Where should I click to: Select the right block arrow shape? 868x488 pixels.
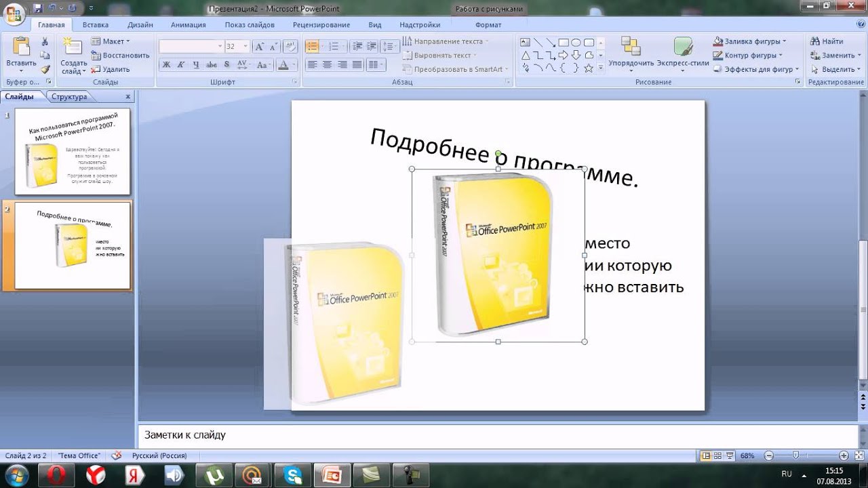coord(563,55)
